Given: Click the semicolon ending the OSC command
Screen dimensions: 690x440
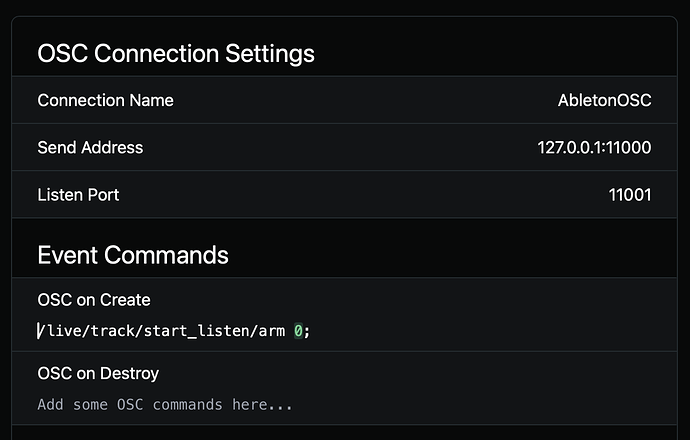Looking at the screenshot, I should click(308, 331).
